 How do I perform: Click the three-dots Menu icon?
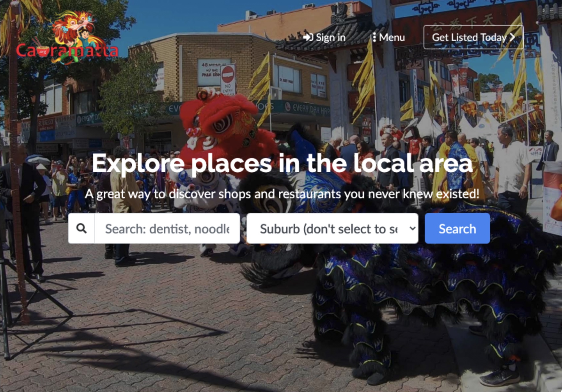point(374,37)
